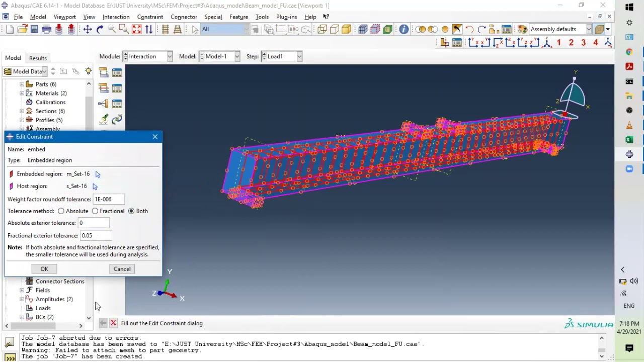Click the edit Host region arrow
The height and width of the screenshot is (362, 644).
pyautogui.click(x=95, y=186)
